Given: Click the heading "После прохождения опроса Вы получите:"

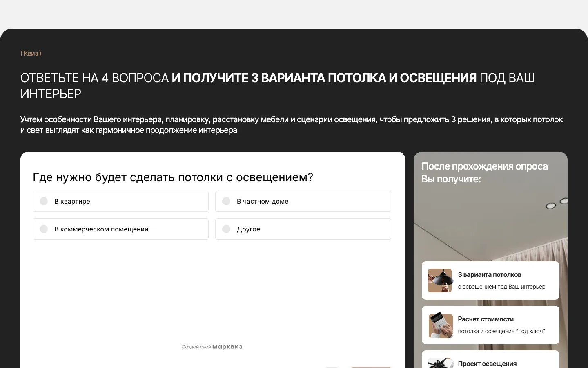Looking at the screenshot, I should (x=485, y=173).
